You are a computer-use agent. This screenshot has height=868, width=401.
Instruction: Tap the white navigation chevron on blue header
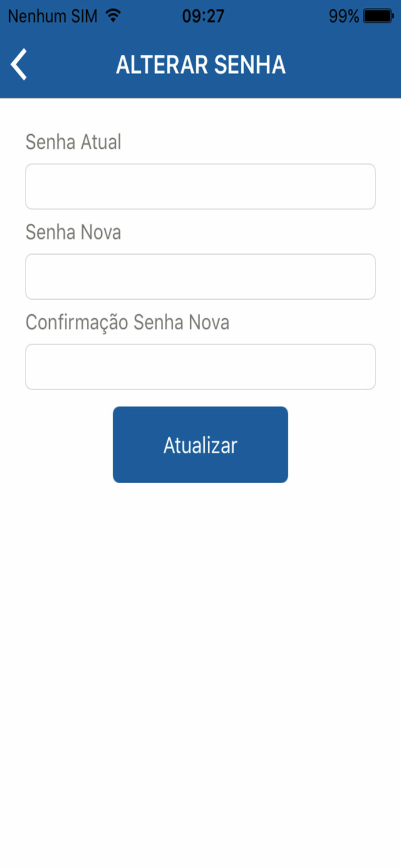pos(19,64)
